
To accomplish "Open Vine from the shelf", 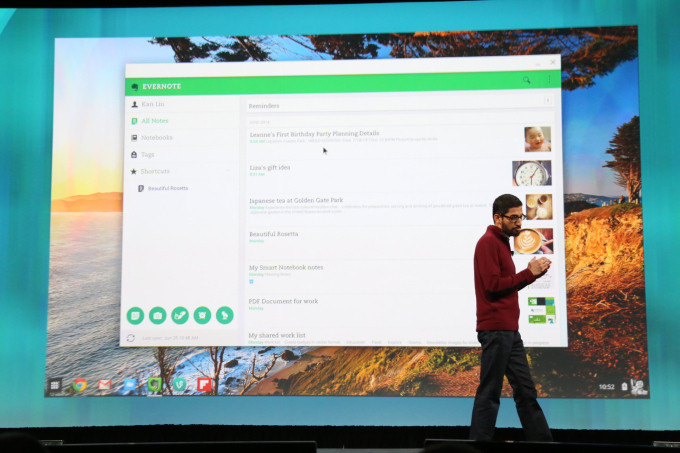I will click(180, 384).
